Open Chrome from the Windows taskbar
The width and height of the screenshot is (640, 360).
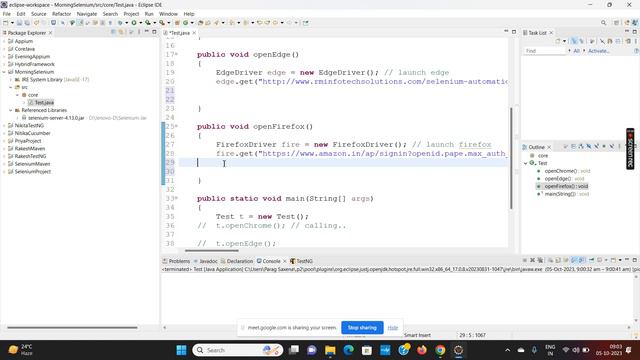440,350
